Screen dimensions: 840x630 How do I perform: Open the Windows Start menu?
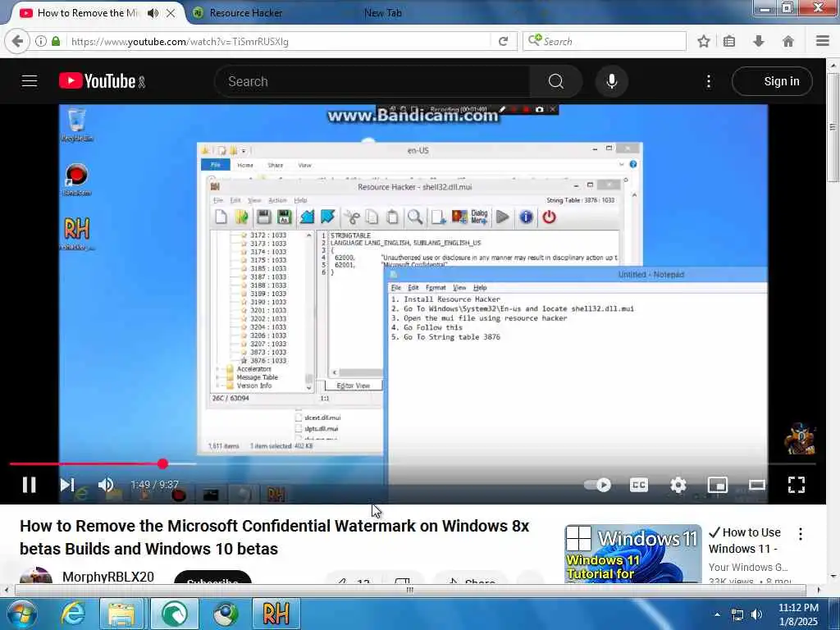click(x=21, y=614)
